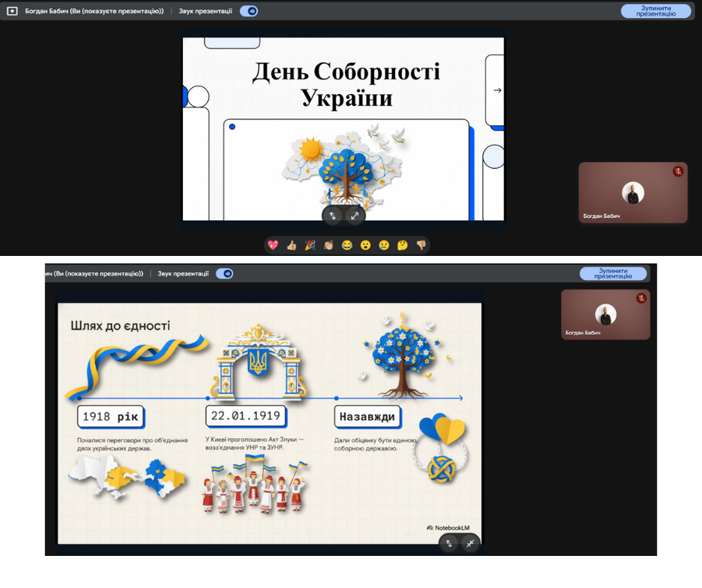Screen dimensions: 702x588
Task: Send the thumbs up reaction
Action: tap(291, 245)
